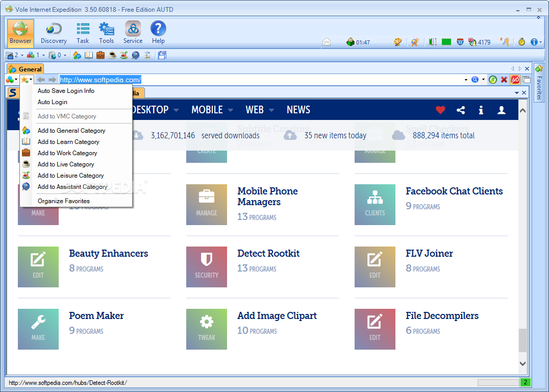This screenshot has height=392, width=549.
Task: Open the paint palette skin icon
Action: [x=398, y=42]
